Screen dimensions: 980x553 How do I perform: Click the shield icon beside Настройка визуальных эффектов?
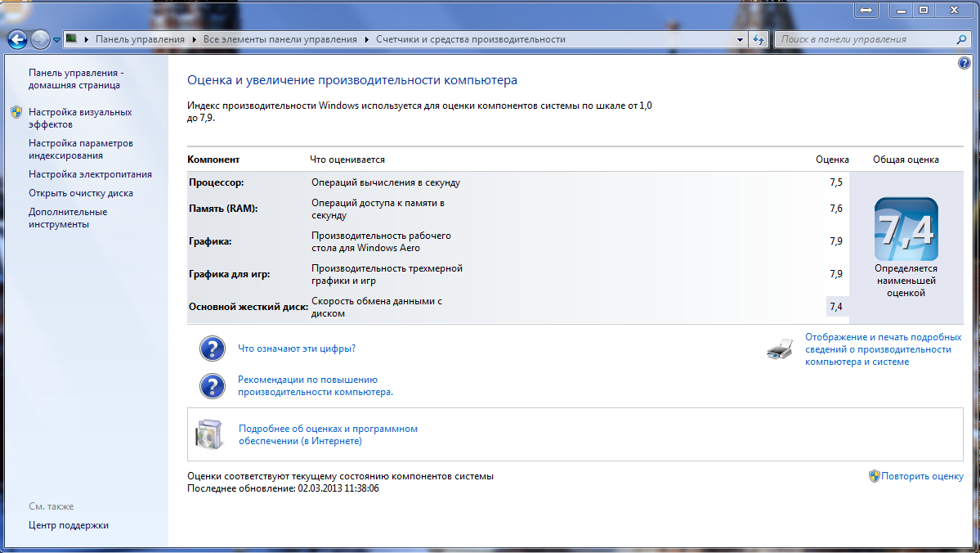(x=16, y=112)
